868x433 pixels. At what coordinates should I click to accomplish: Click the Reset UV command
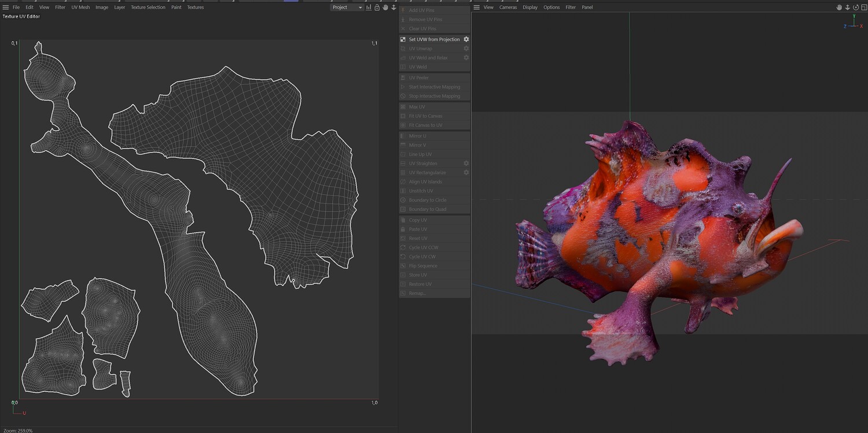click(x=435, y=239)
